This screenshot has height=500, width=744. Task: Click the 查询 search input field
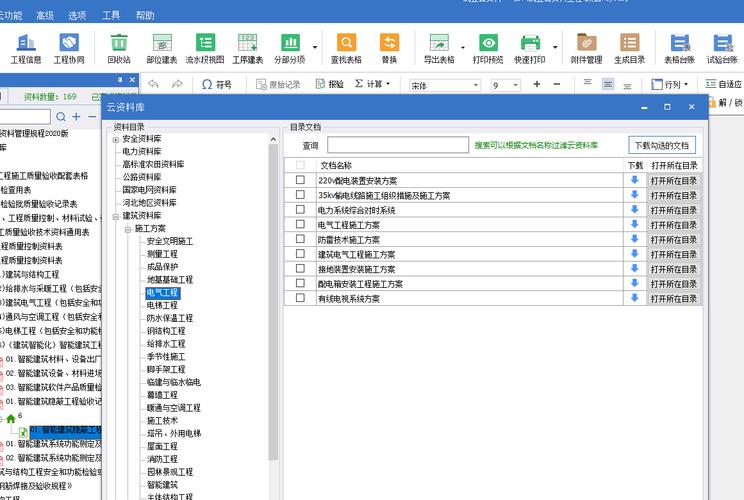tap(398, 145)
